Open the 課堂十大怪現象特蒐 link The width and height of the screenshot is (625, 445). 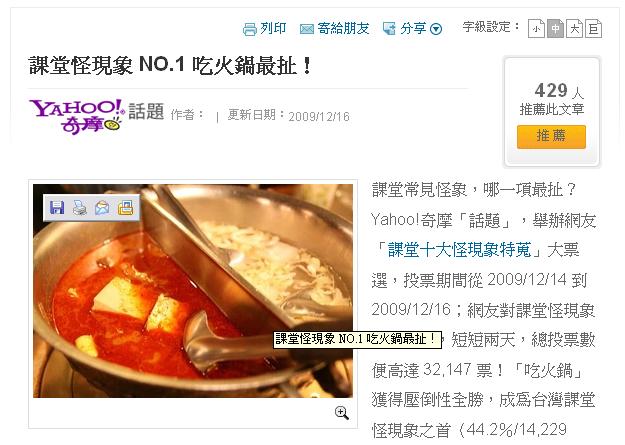click(x=460, y=250)
